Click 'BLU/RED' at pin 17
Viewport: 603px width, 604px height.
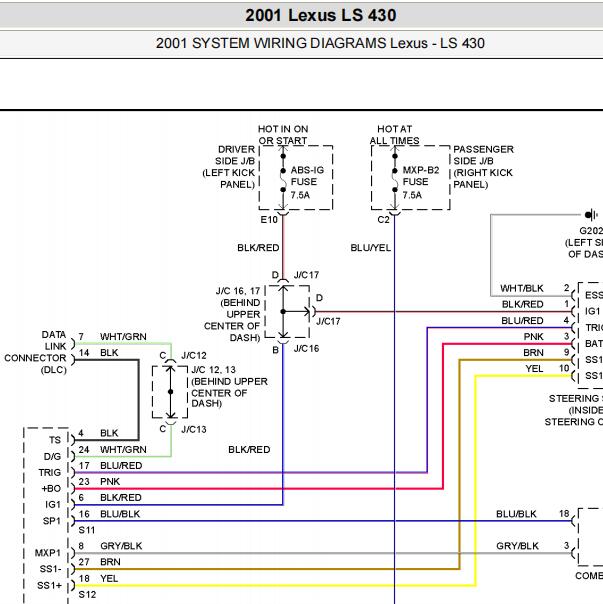click(x=121, y=466)
